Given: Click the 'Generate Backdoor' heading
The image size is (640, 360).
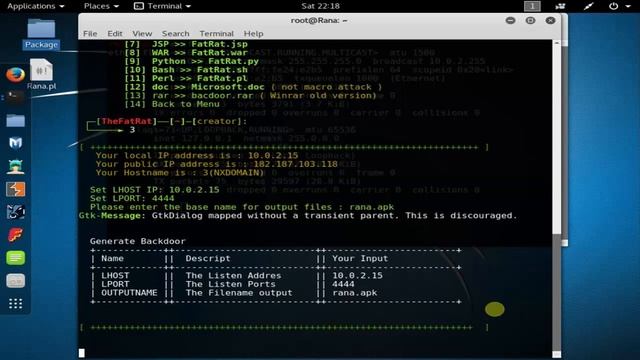Looking at the screenshot, I should coord(138,241).
